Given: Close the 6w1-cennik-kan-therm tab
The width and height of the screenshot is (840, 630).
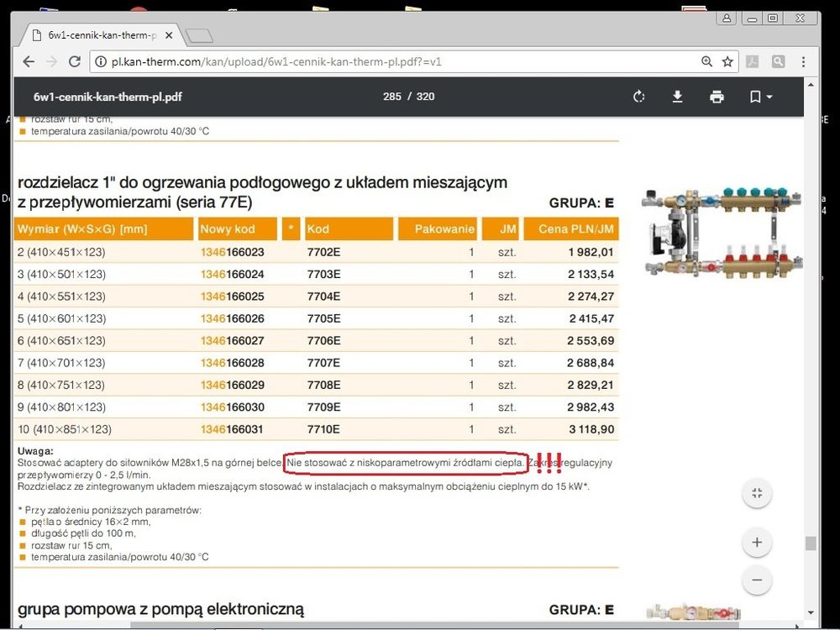Looking at the screenshot, I should (x=169, y=36).
